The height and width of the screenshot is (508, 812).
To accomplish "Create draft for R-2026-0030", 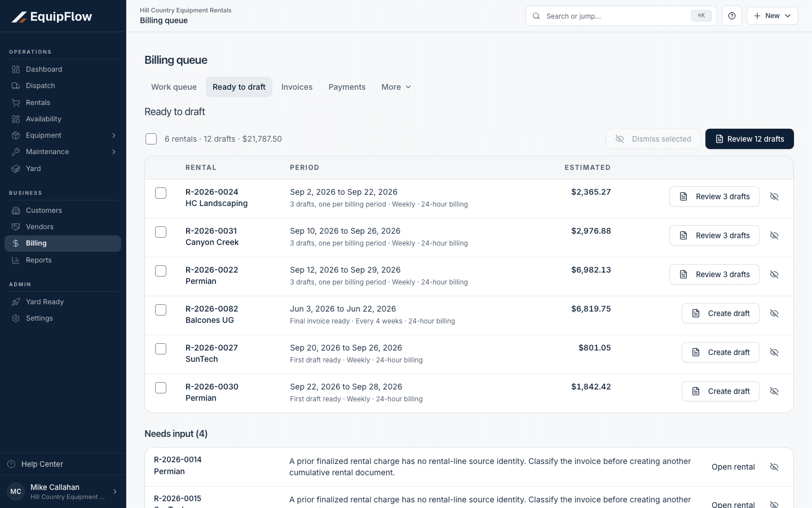I will (x=720, y=391).
